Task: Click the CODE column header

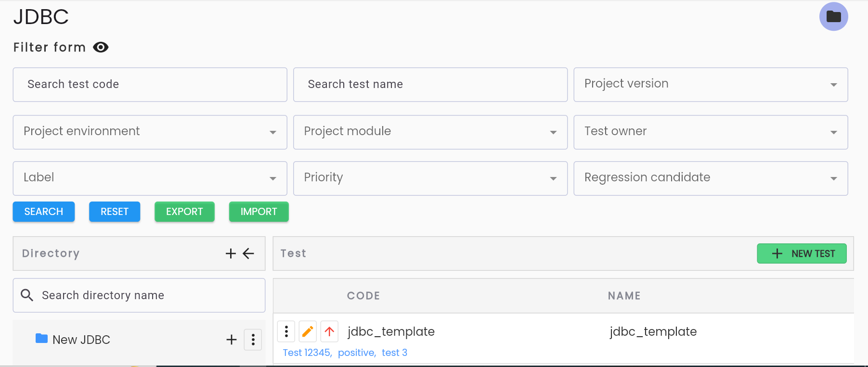Action: tap(363, 296)
